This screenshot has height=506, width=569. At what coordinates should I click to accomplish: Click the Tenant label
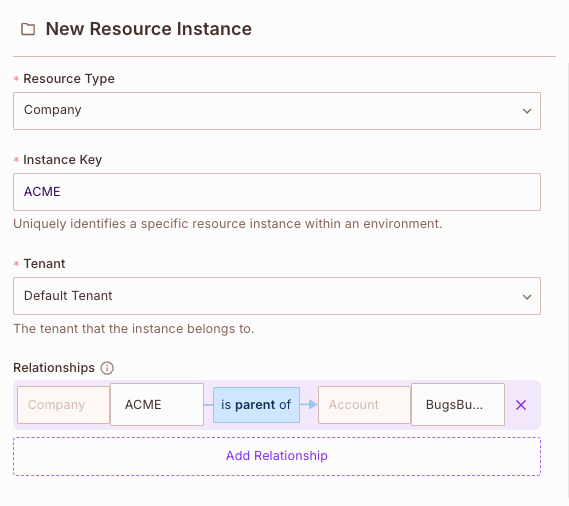click(44, 264)
